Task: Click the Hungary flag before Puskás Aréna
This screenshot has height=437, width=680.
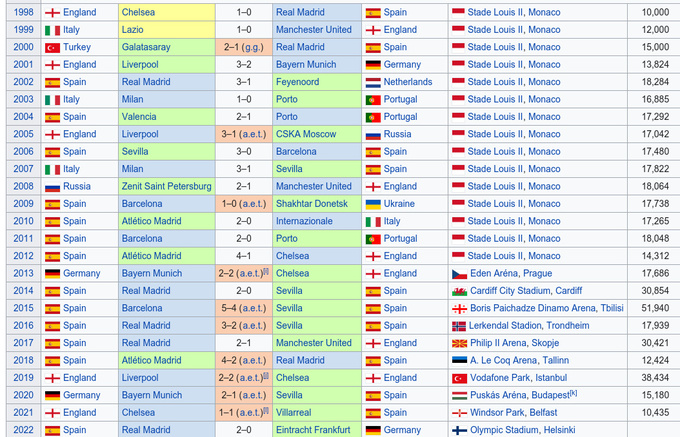Action: (459, 395)
